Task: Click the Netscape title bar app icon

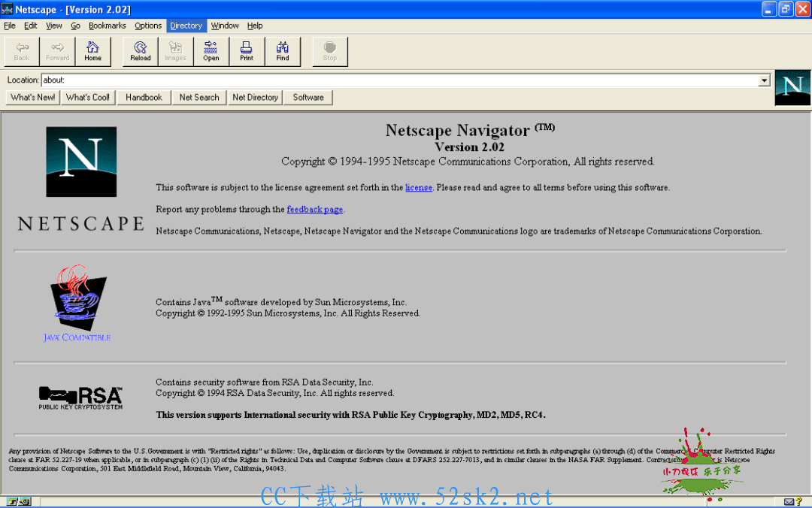Action: tap(8, 9)
